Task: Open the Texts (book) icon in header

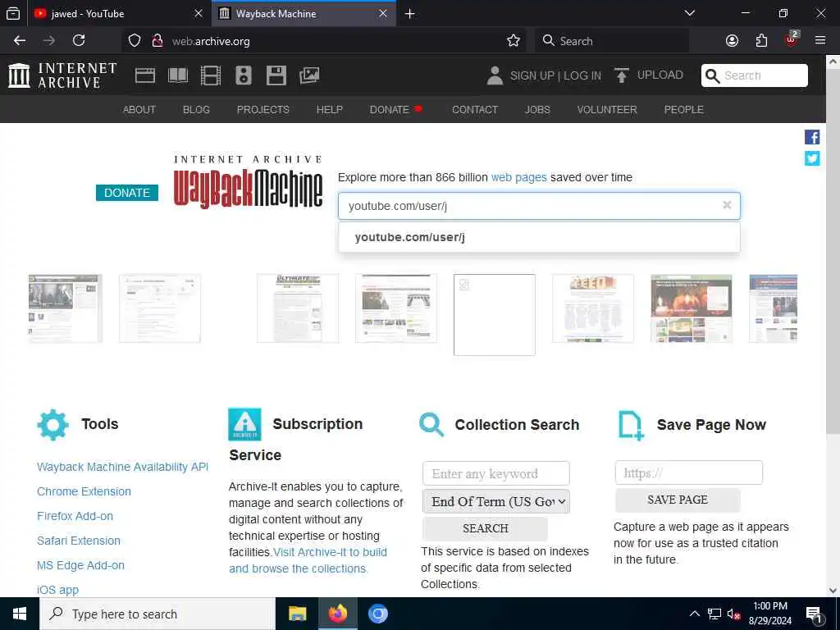Action: pyautogui.click(x=178, y=75)
